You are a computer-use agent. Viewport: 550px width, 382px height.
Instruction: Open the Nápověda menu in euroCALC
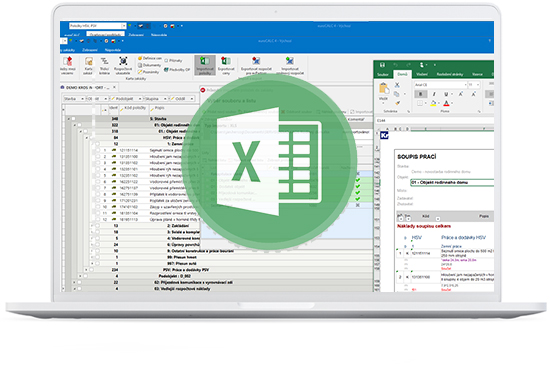113,50
